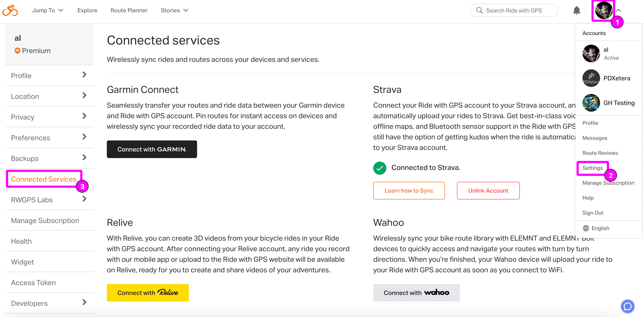
Task: Open Profile in account menu
Action: [590, 123]
